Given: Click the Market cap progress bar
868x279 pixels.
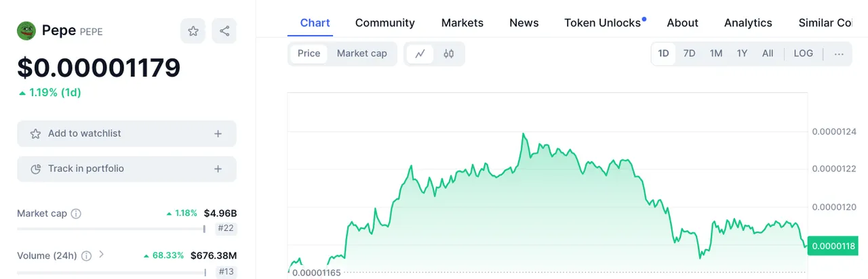Looking at the screenshot, I should [x=111, y=229].
